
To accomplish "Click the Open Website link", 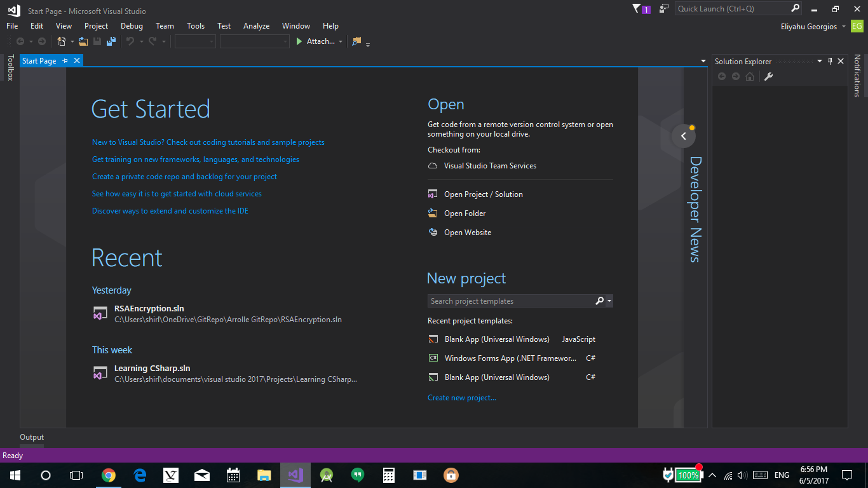I will 467,233.
